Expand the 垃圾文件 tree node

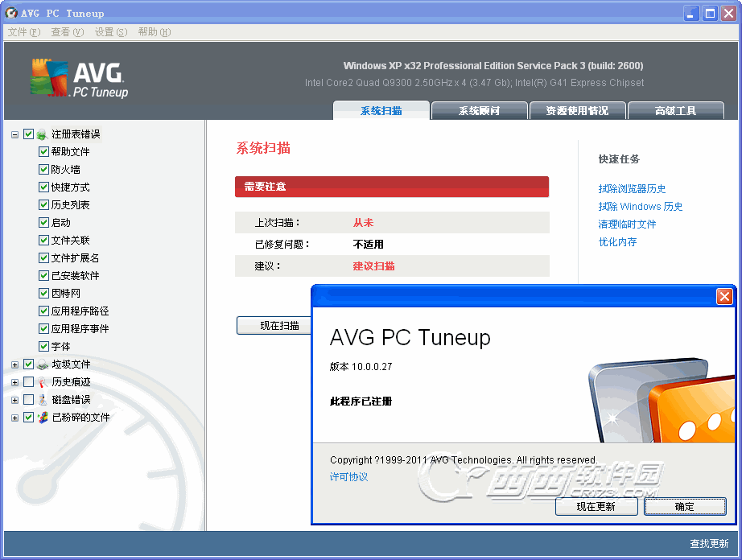tap(14, 364)
